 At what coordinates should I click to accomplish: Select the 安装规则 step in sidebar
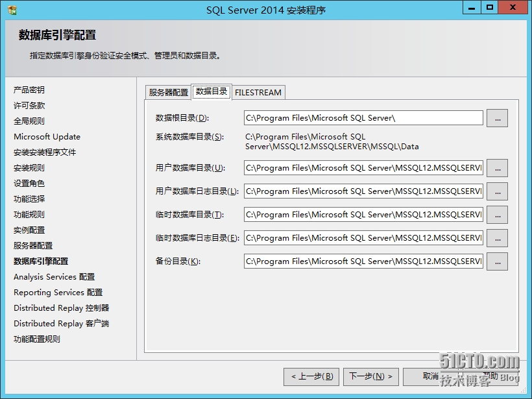tap(29, 168)
